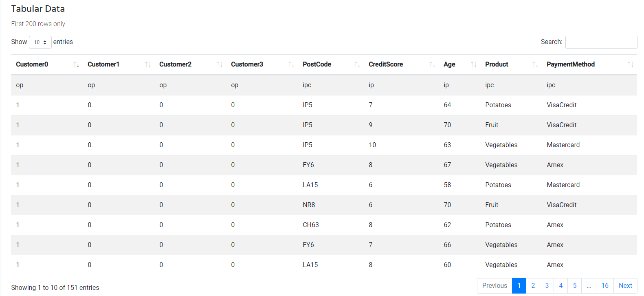Select page 5 in pagination
Image resolution: width=644 pixels, height=296 pixels.
click(x=574, y=285)
